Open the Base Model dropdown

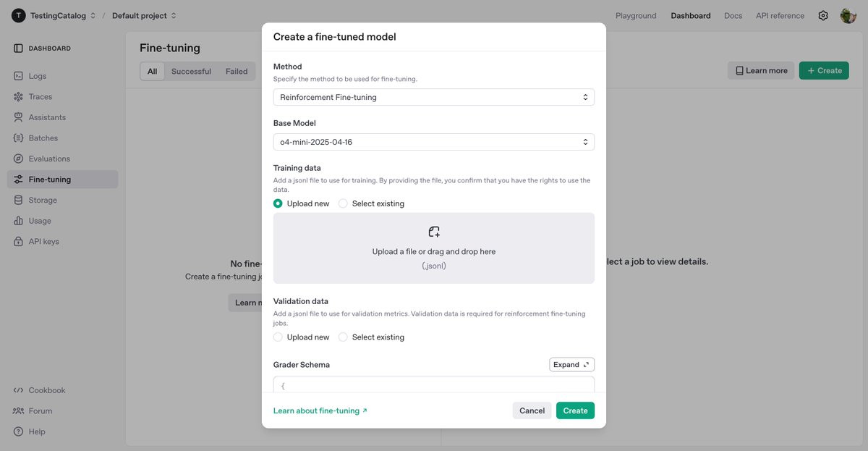433,142
